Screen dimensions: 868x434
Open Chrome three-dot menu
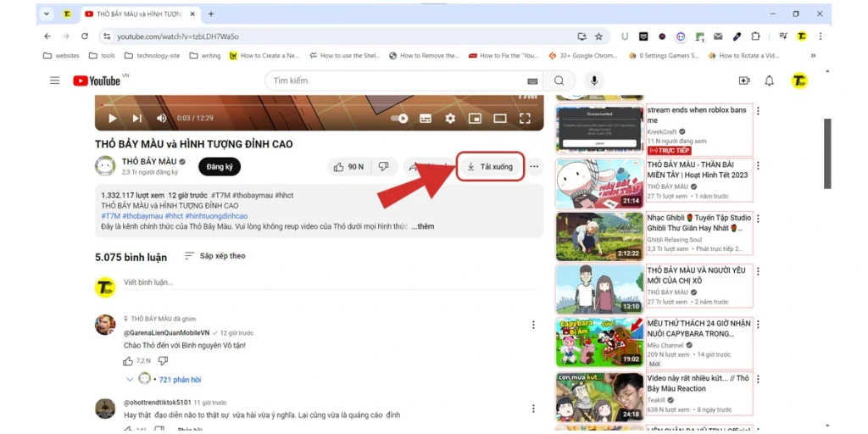tap(820, 36)
